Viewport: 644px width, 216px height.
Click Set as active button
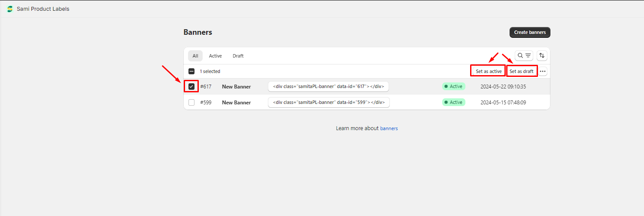489,71
